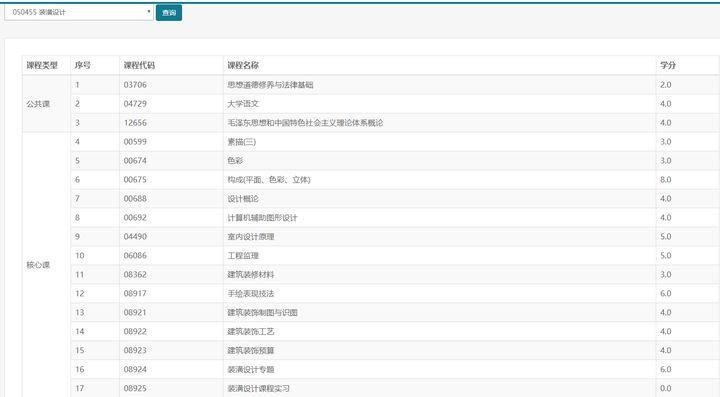
Task: Click course name 构成(平面、色彩、立体)
Action: pyautogui.click(x=269, y=179)
